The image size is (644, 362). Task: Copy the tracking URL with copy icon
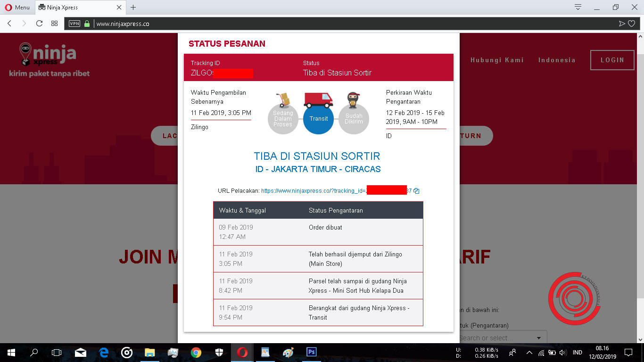pos(416,191)
